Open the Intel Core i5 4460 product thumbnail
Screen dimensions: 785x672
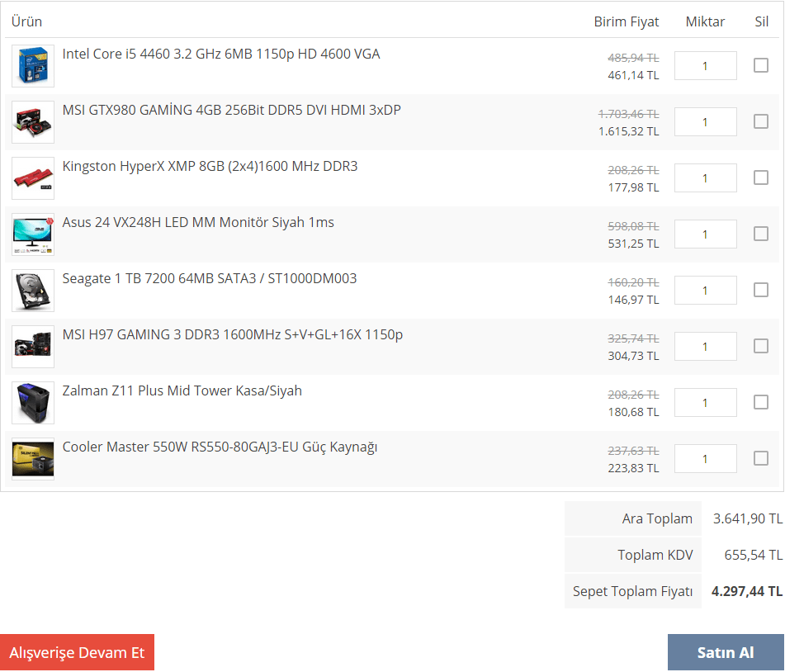[x=33, y=66]
